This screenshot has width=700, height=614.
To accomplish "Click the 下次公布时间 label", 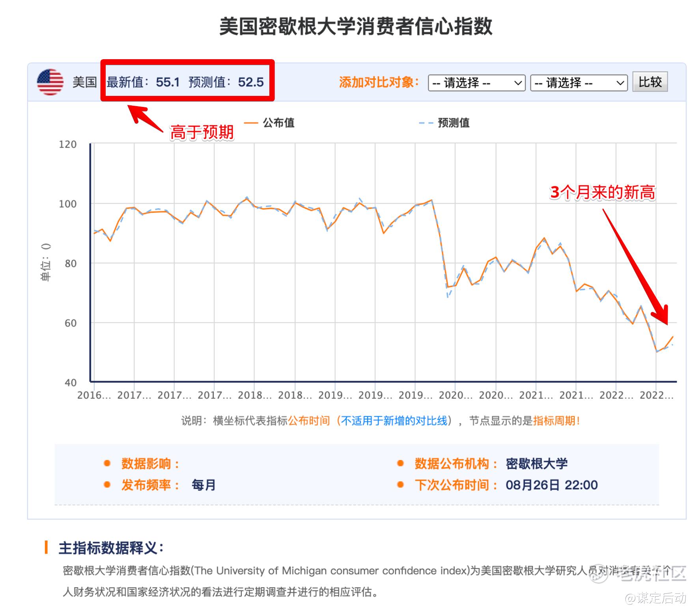I will coord(456,485).
